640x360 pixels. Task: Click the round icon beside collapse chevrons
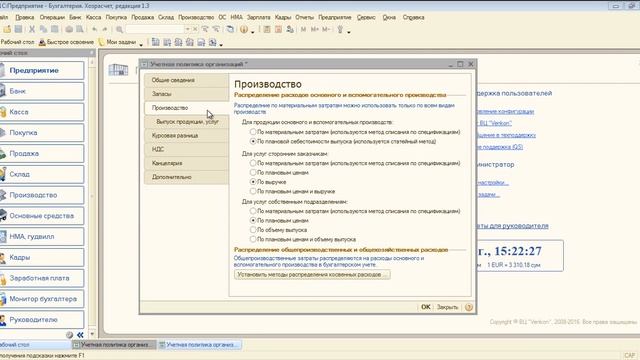(x=69, y=335)
